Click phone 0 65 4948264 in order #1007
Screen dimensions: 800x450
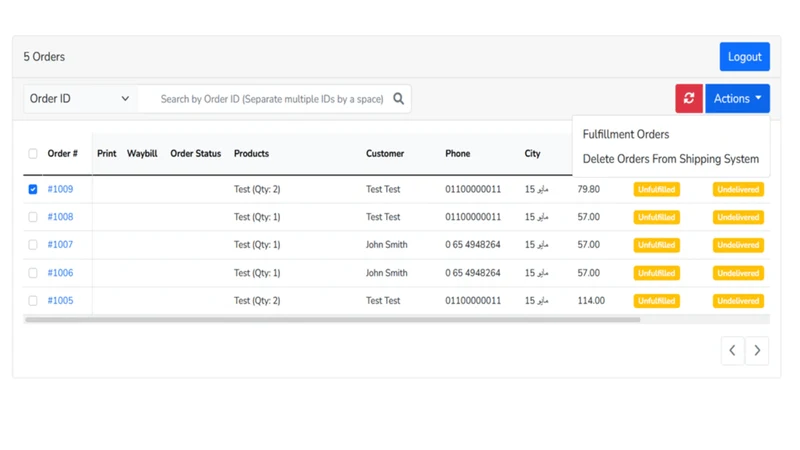pyautogui.click(x=472, y=245)
